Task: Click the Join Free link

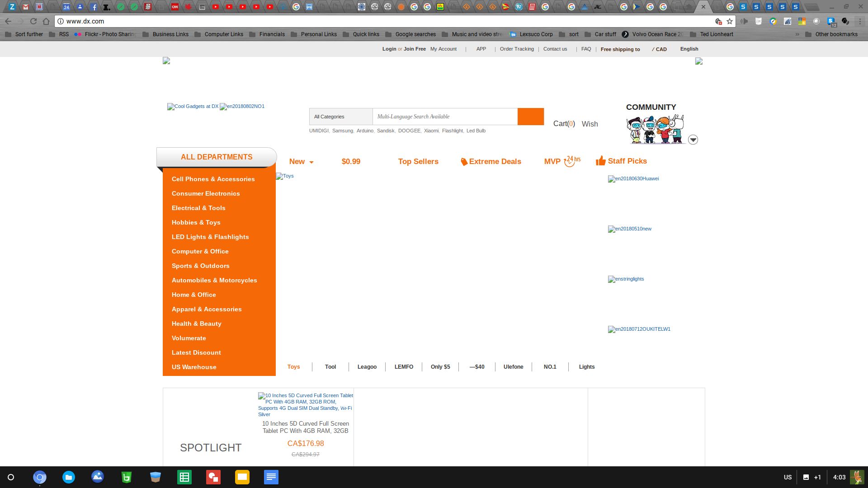Action: tap(415, 49)
